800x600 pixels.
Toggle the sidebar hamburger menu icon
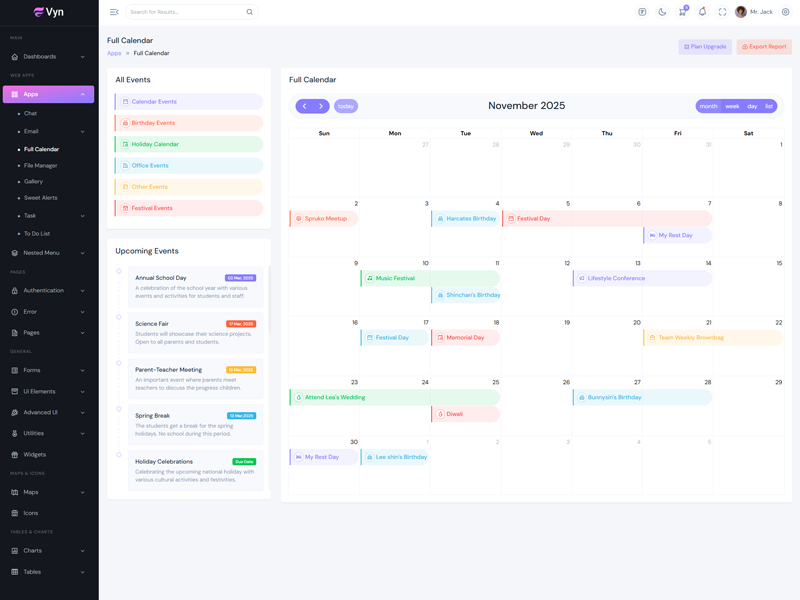pos(114,12)
